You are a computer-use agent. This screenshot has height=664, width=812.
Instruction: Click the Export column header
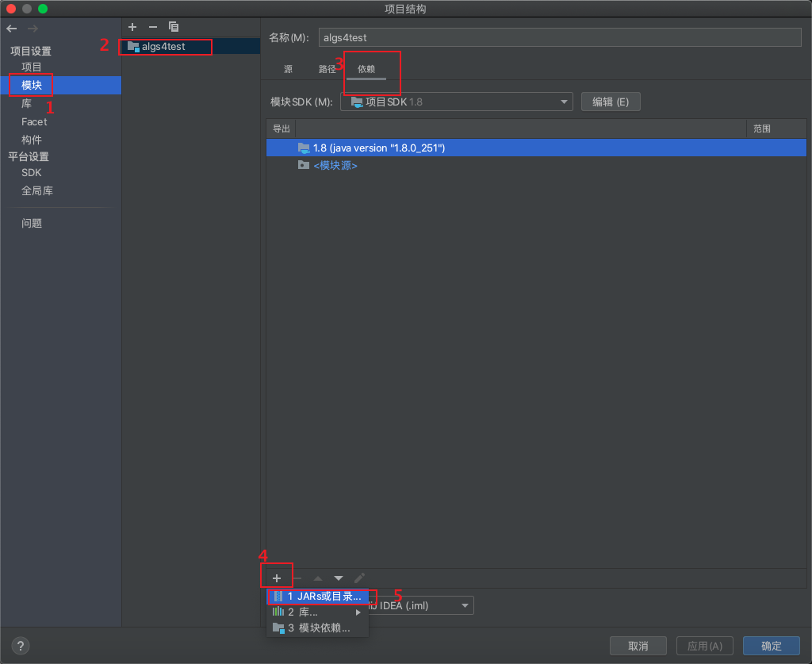[x=282, y=129]
